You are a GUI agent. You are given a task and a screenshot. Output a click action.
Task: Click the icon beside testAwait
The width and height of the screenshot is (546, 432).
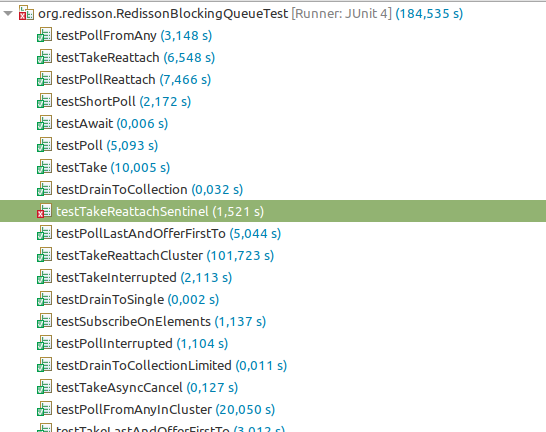[45, 123]
